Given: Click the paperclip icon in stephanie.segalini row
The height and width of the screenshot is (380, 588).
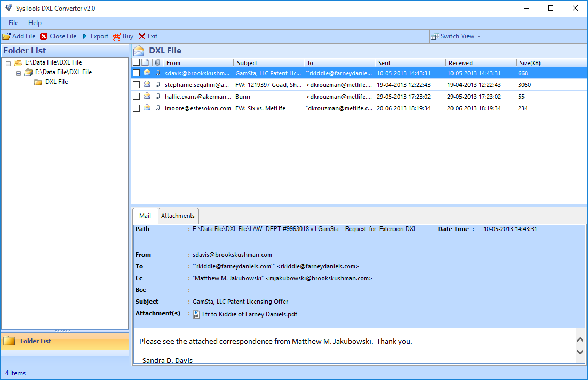Looking at the screenshot, I should coord(158,84).
